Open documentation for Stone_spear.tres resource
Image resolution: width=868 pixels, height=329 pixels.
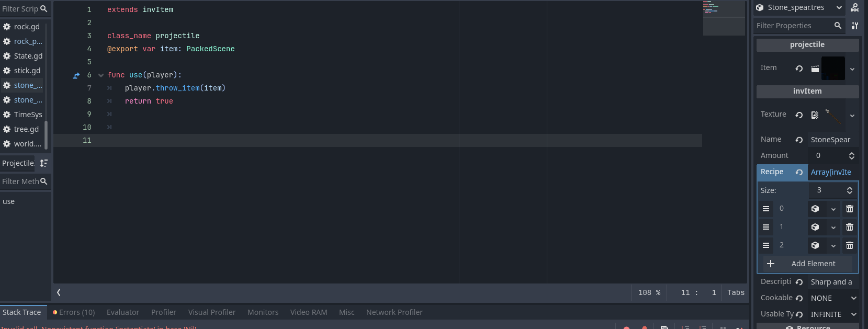pyautogui.click(x=854, y=7)
